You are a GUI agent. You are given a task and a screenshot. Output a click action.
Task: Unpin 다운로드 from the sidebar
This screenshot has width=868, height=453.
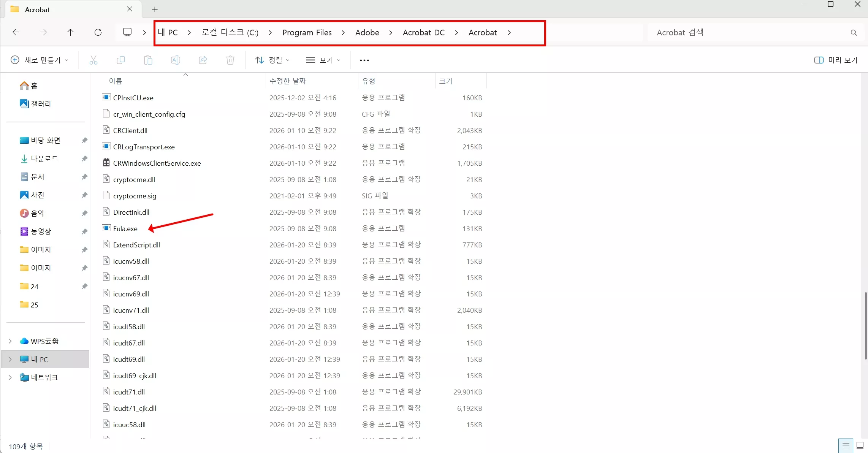(x=84, y=158)
